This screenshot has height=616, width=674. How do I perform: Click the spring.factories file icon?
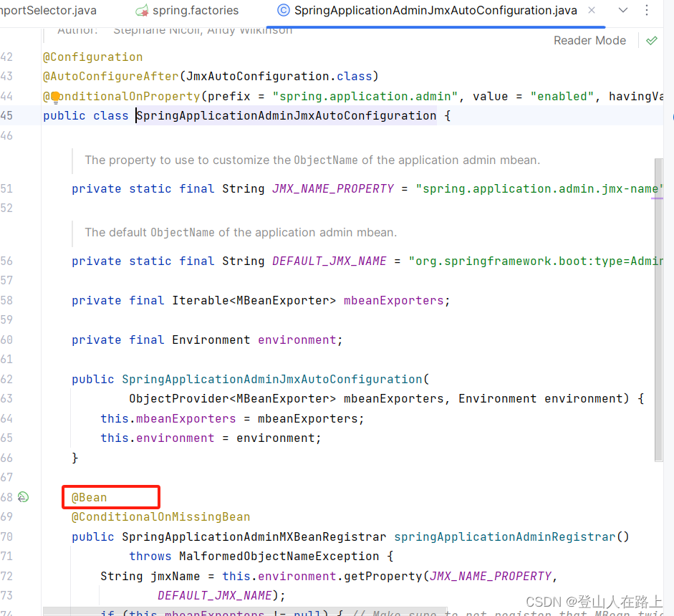pos(143,10)
